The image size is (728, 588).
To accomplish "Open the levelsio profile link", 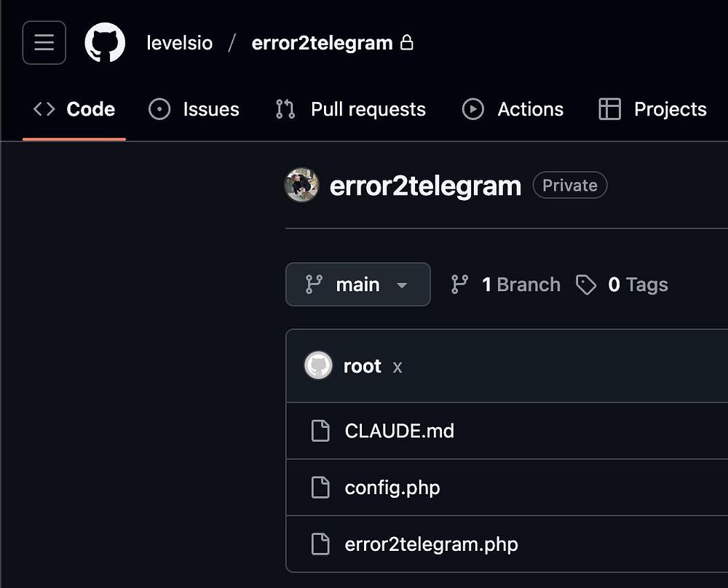I will 180,43.
